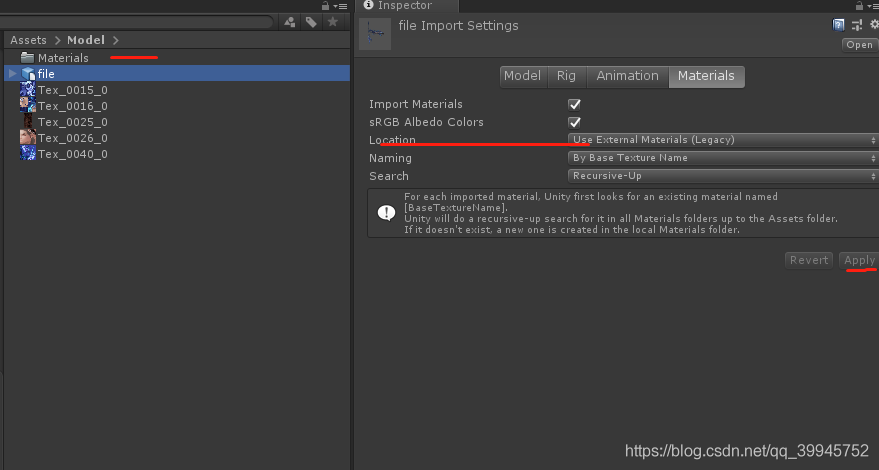The image size is (879, 470).
Task: Toggle the Import Materials checkbox
Action: pyautogui.click(x=575, y=104)
